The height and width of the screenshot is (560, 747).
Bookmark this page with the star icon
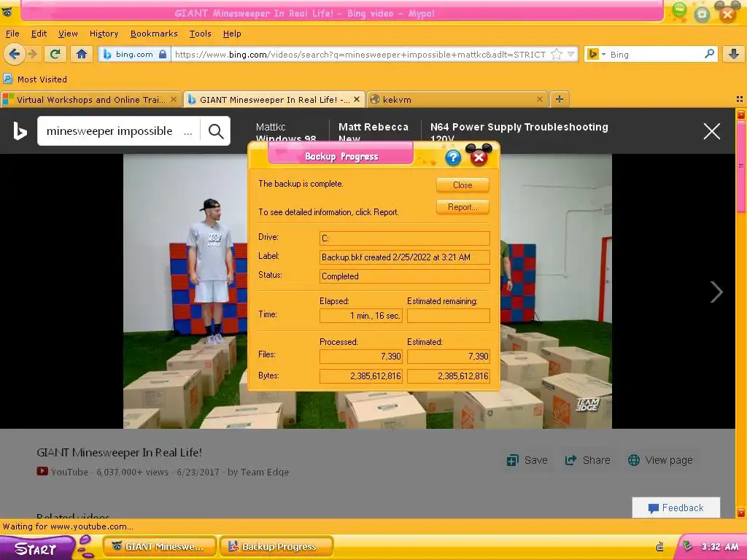coord(557,54)
